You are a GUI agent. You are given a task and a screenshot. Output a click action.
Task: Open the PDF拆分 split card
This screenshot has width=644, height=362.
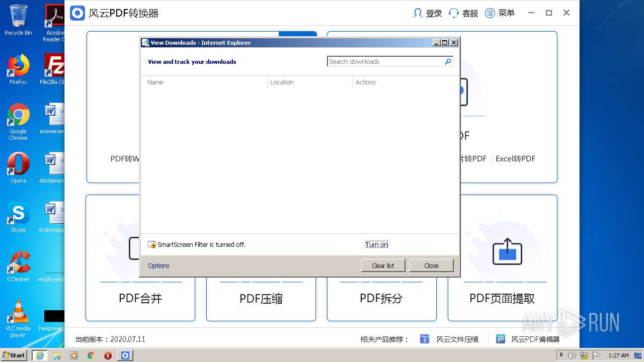381,299
